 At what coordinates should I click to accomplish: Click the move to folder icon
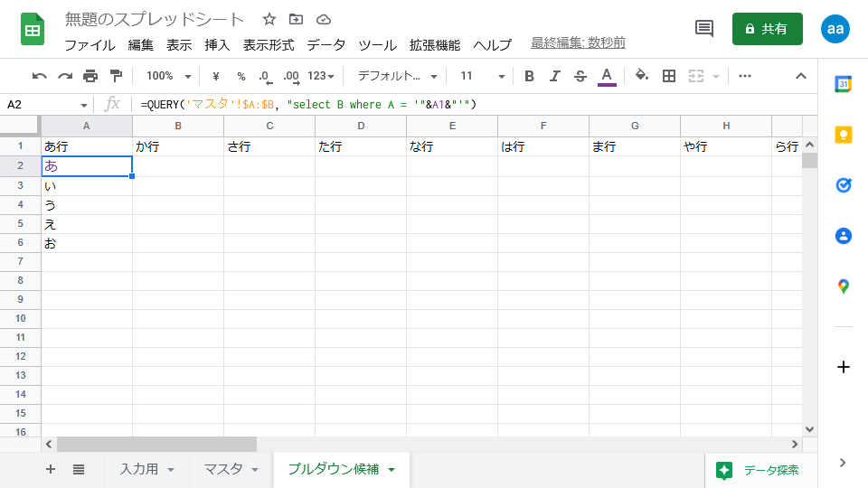point(297,19)
